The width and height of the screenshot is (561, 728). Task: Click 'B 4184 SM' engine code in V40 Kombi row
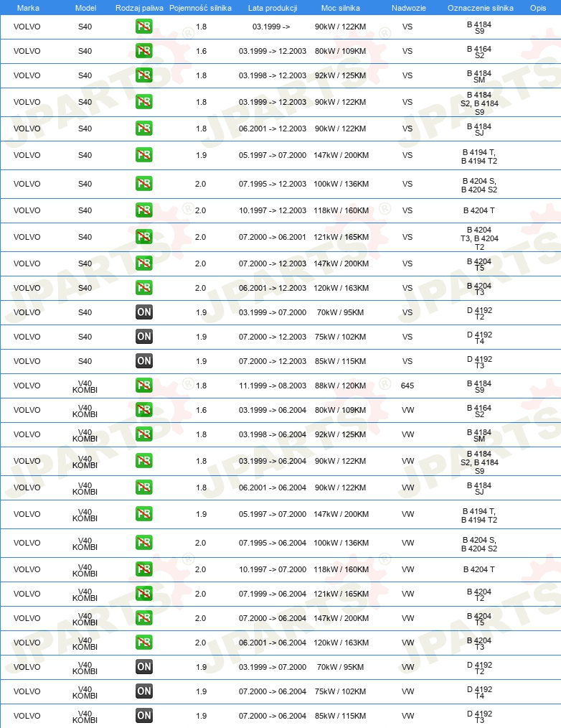point(479,435)
